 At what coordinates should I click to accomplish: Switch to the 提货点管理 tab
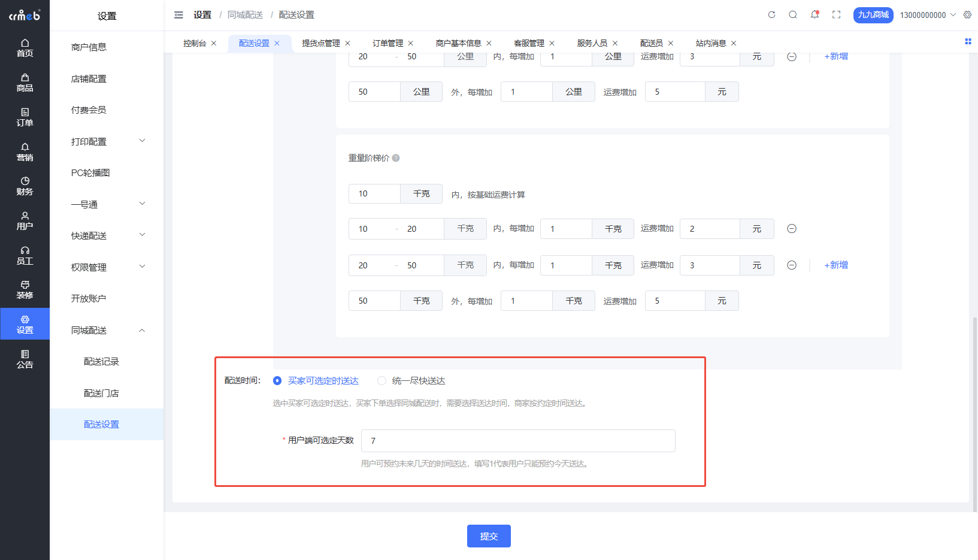320,43
